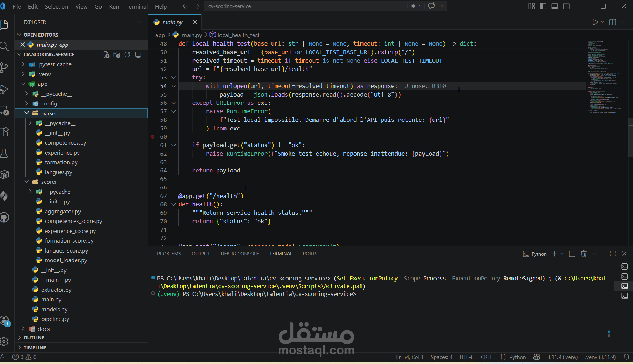Collapse CV-SCORING-SERVICE root folder

point(20,54)
